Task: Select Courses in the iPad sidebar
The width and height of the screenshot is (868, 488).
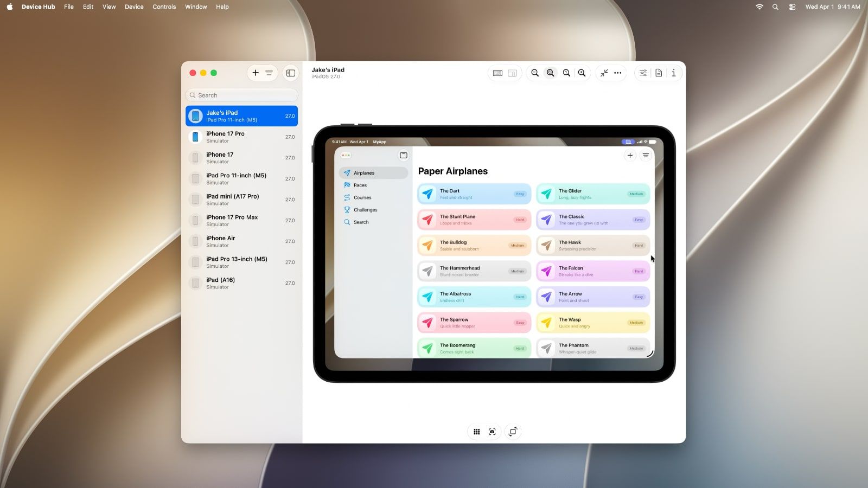Action: [x=373, y=197]
